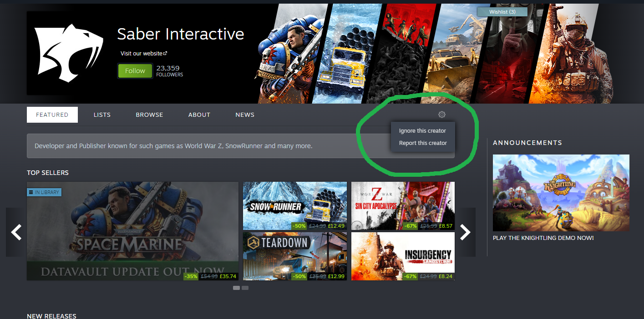Open the Insurgency Sandstorm capsule
644x319 pixels.
[x=403, y=256]
